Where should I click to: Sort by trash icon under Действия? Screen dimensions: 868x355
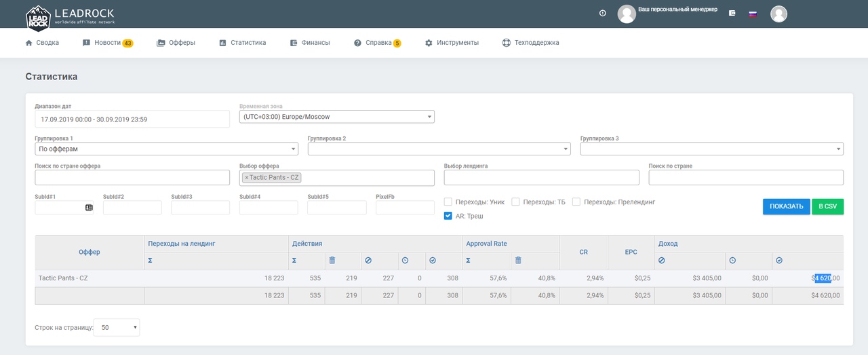[332, 260]
